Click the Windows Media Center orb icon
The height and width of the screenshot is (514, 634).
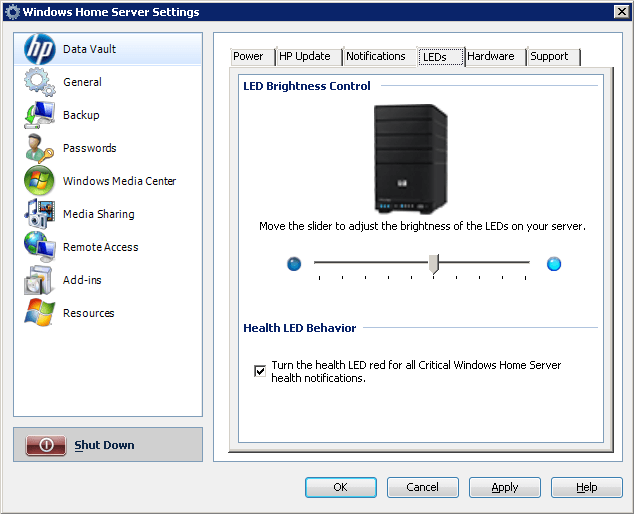tap(39, 181)
